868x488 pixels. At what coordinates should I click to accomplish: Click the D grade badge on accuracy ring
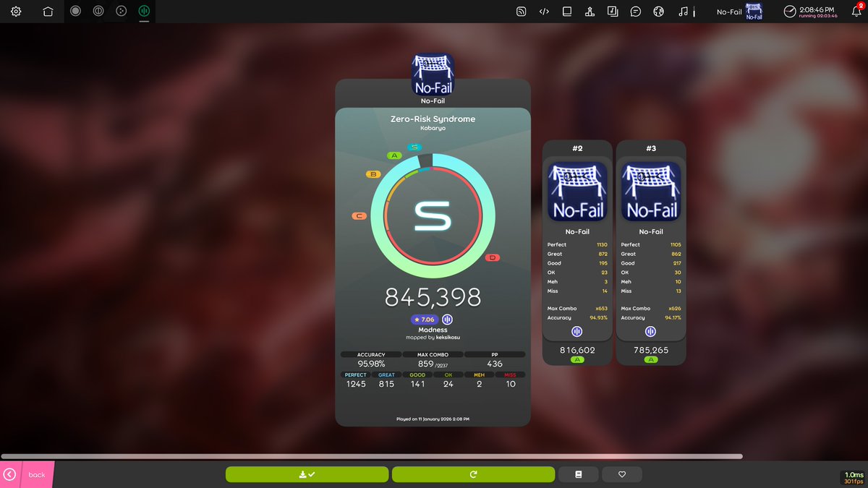coord(493,258)
